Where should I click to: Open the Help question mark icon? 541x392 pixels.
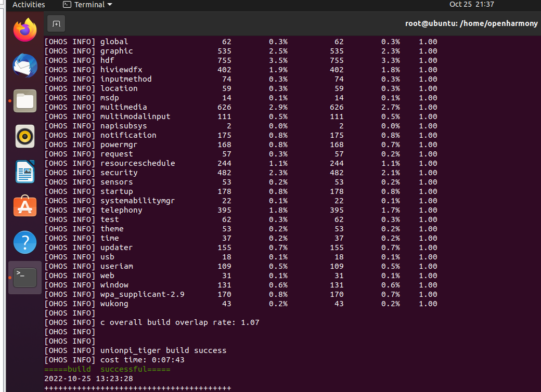25,242
